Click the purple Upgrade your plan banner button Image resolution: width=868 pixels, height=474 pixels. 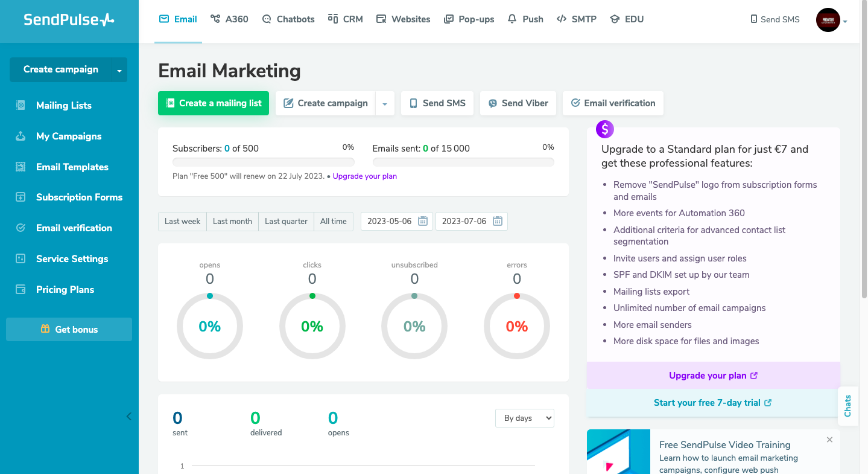pos(713,376)
